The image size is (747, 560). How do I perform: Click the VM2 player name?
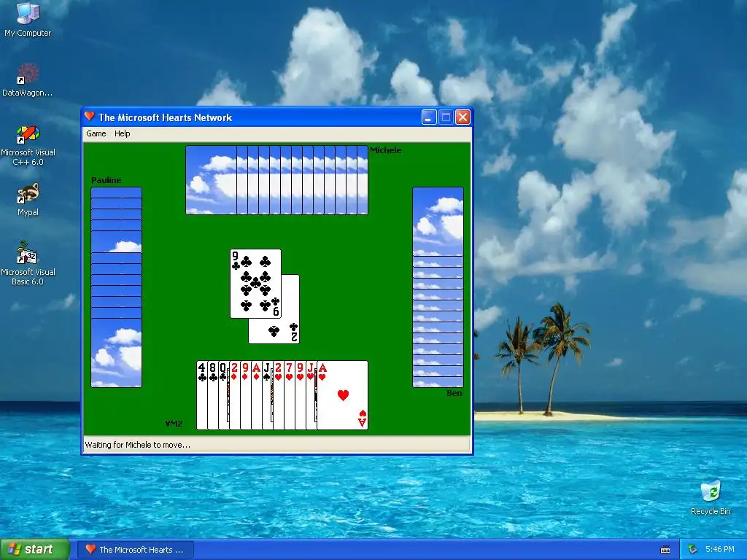174,424
